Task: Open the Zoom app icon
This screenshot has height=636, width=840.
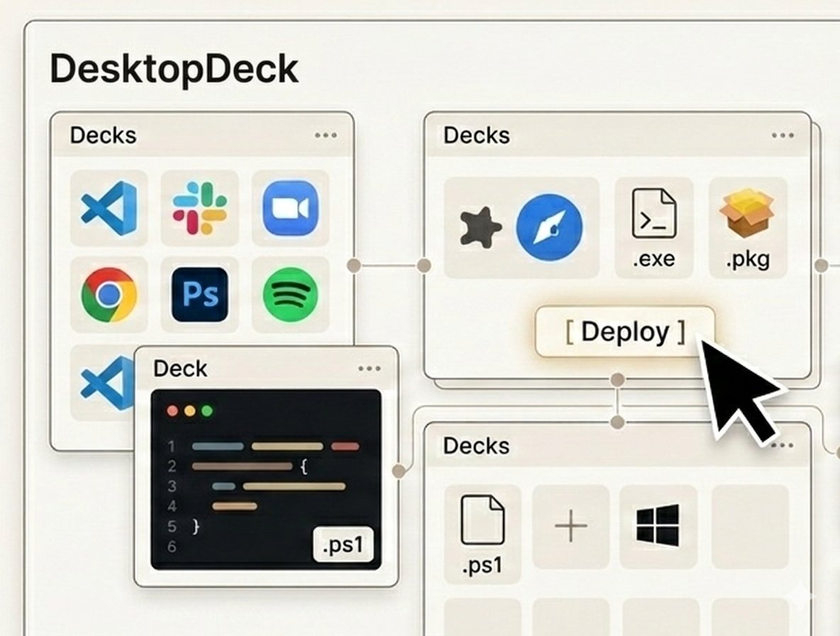Action: pos(290,208)
